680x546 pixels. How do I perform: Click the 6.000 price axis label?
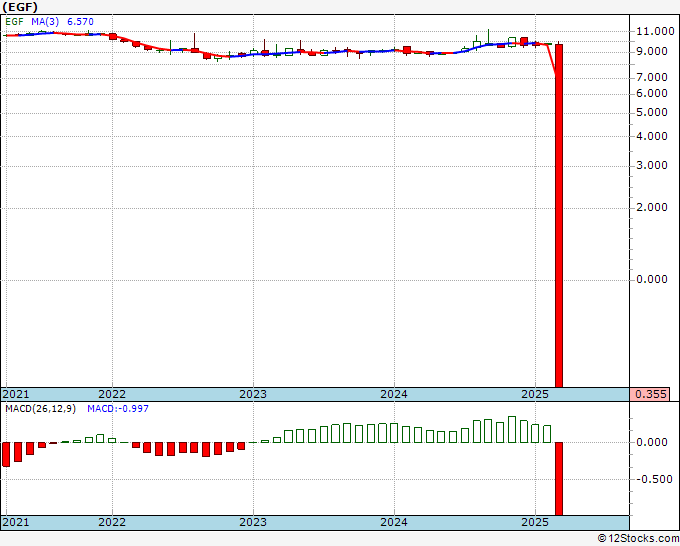tap(651, 93)
